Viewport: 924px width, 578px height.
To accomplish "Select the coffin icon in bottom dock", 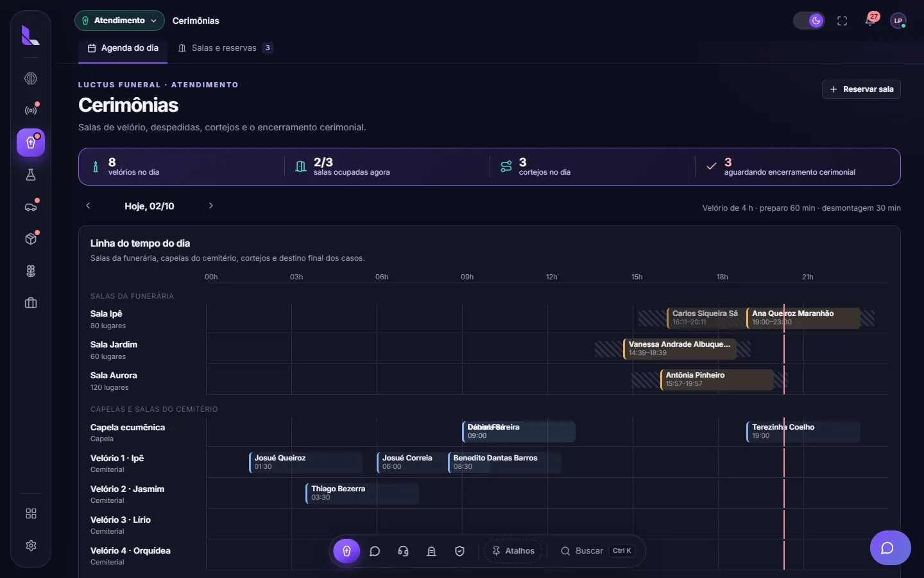I will [346, 551].
